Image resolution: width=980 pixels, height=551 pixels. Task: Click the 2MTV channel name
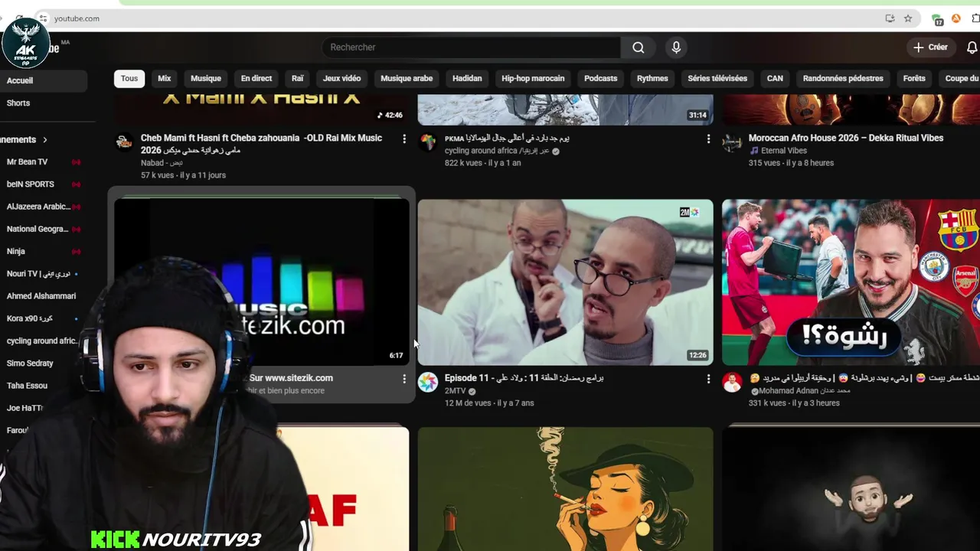pyautogui.click(x=456, y=391)
